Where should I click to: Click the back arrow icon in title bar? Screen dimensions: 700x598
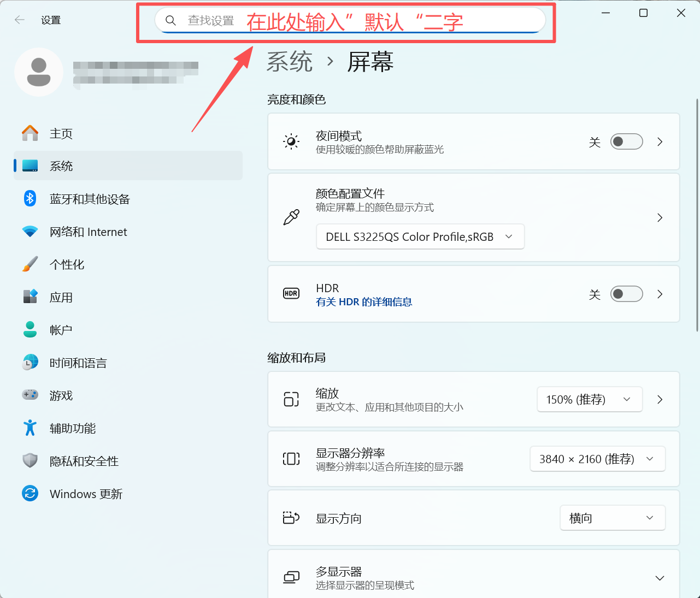[20, 20]
